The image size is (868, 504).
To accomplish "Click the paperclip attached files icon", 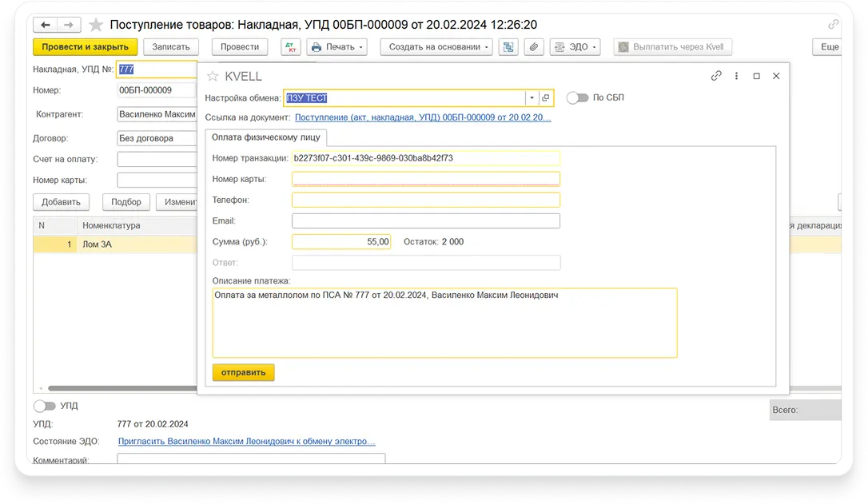I will pos(533,47).
